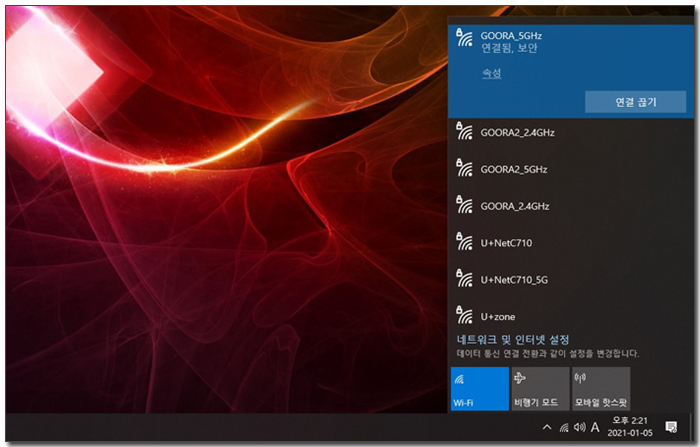This screenshot has height=447, width=700.
Task: Click the Wi-Fi signal icon beside GOORA_5GHz
Action: click(x=464, y=37)
